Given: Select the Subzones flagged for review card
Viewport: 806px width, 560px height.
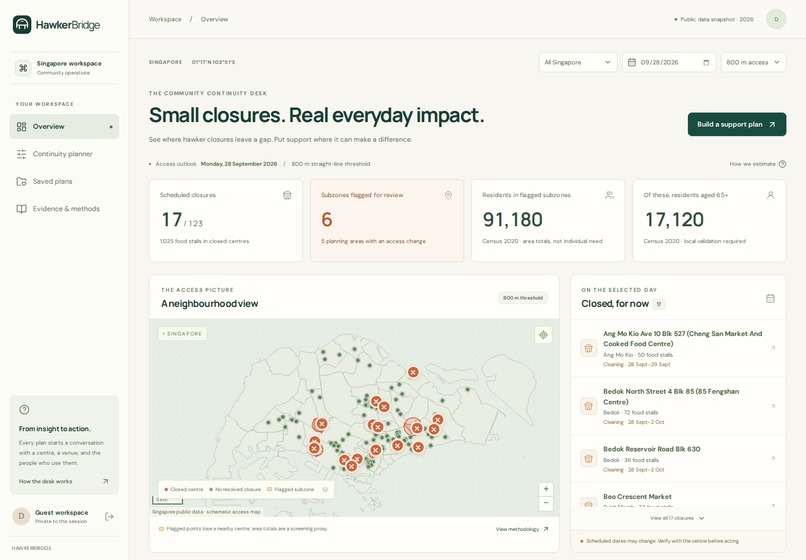Looking at the screenshot, I should (x=387, y=220).
